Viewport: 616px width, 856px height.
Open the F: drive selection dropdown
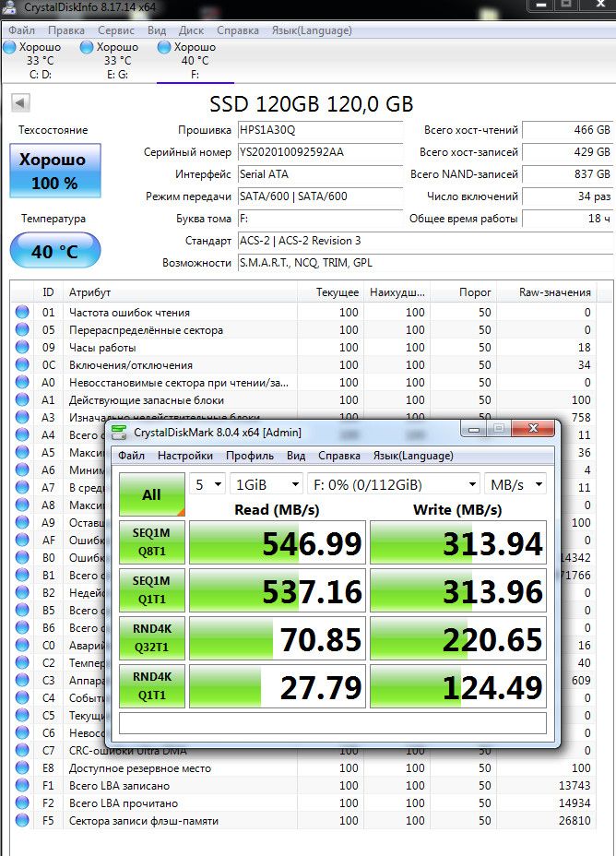click(x=394, y=484)
